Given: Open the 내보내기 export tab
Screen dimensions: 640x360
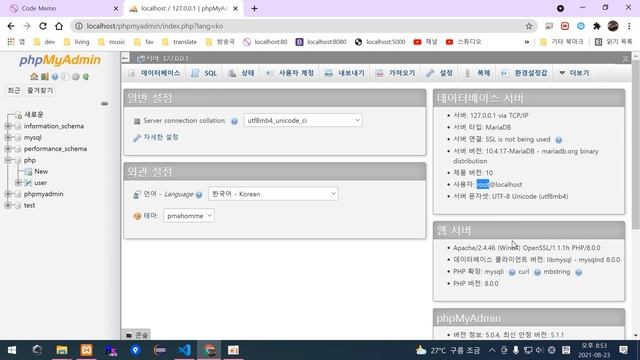Looking at the screenshot, I should (344, 73).
